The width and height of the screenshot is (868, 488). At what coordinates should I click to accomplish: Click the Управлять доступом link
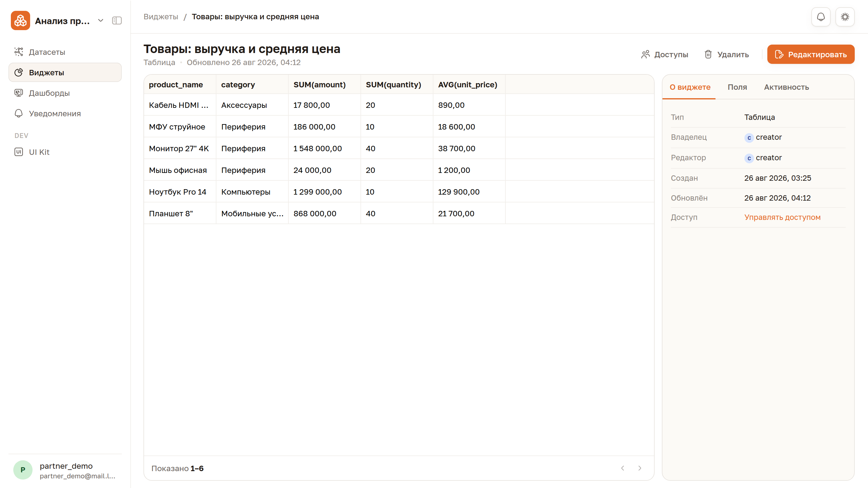tap(782, 217)
